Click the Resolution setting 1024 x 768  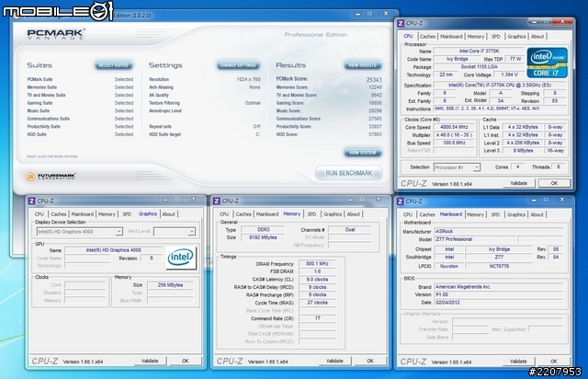(x=248, y=79)
